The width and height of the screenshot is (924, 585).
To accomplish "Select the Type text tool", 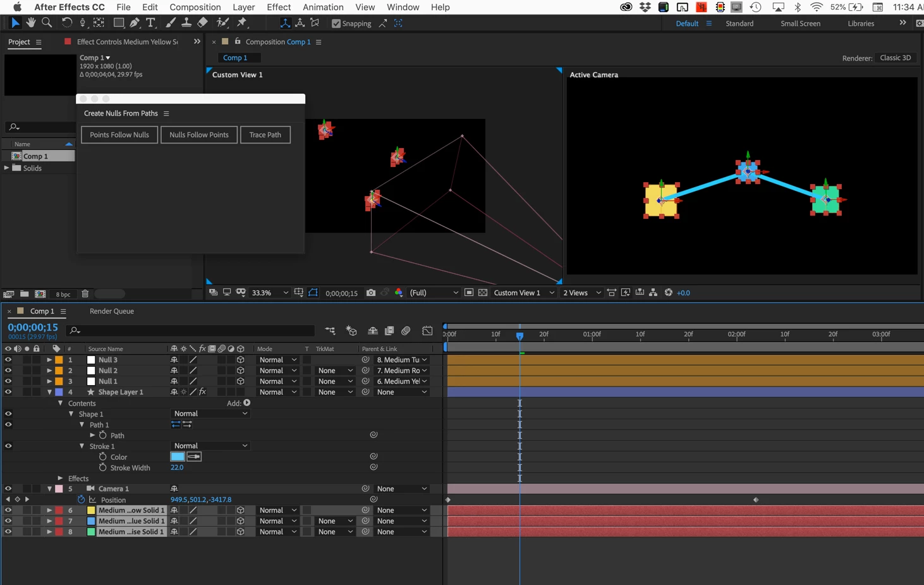I will (x=151, y=23).
